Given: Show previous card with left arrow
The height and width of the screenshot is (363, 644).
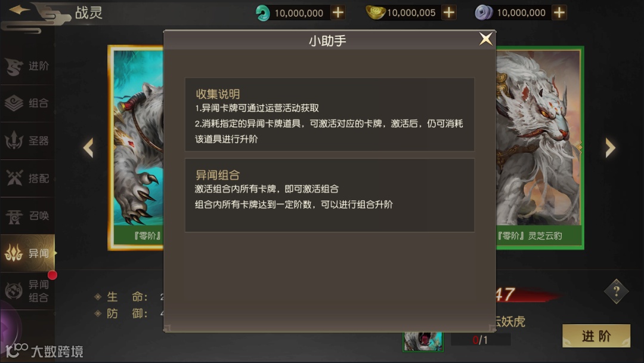Looking at the screenshot, I should click(88, 147).
